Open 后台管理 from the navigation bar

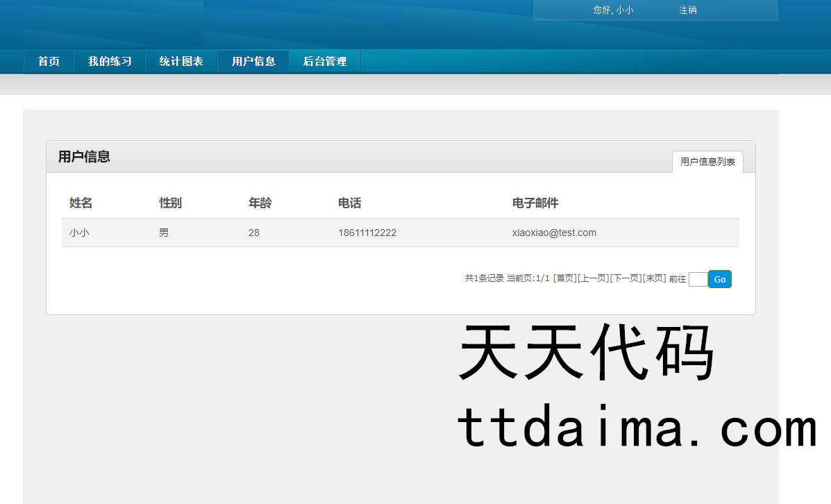tap(325, 61)
